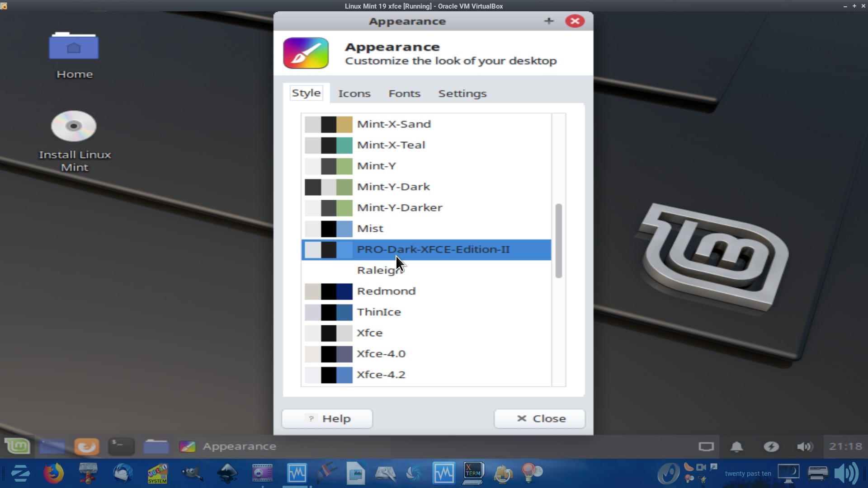Open GIMP from the host taskbar
The width and height of the screenshot is (868, 488).
coord(192,473)
